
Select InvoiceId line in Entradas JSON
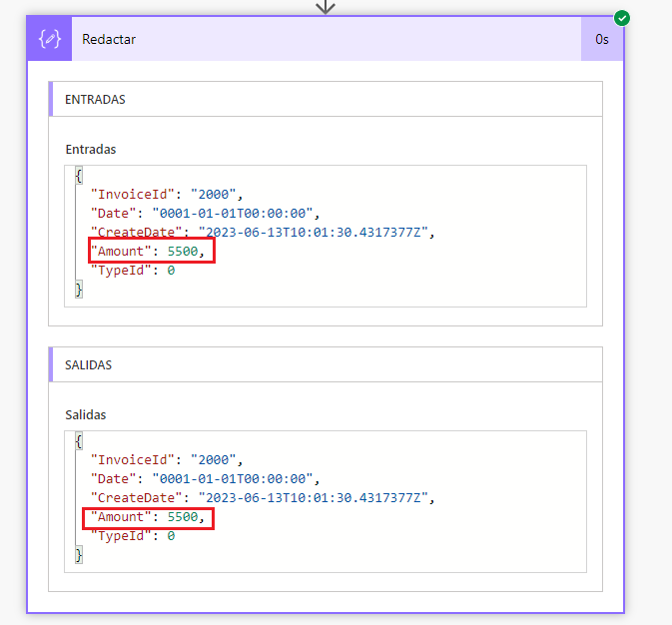coord(167,194)
